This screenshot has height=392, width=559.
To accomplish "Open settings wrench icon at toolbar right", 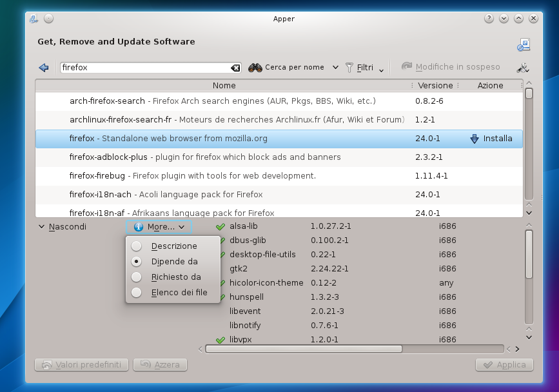I will [523, 68].
